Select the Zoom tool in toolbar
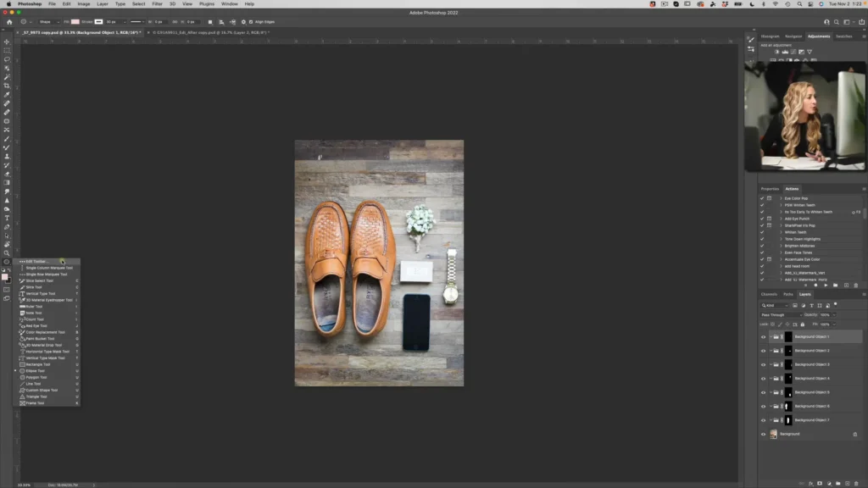Screen dimensions: 868x488 7,253
